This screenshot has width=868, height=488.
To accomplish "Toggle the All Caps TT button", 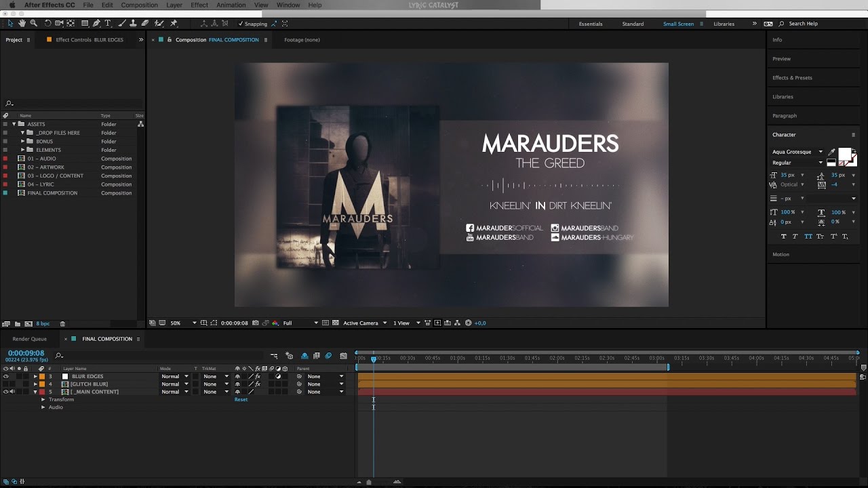I will pos(808,237).
